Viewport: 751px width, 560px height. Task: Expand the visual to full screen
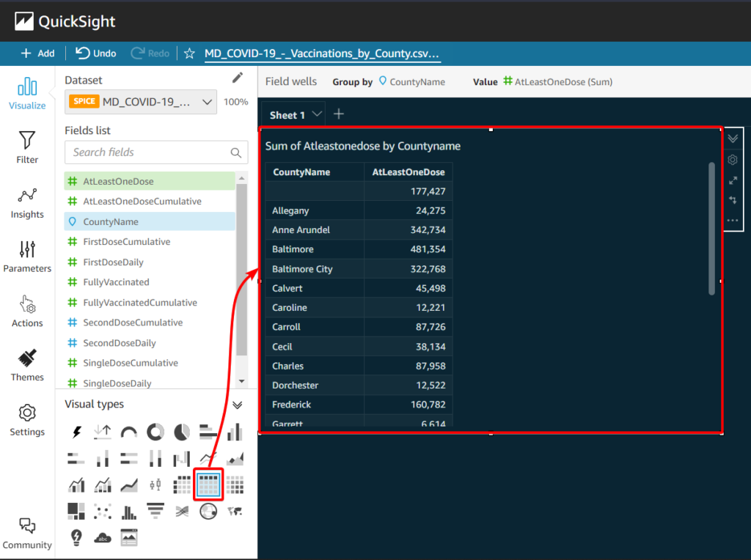[x=733, y=180]
